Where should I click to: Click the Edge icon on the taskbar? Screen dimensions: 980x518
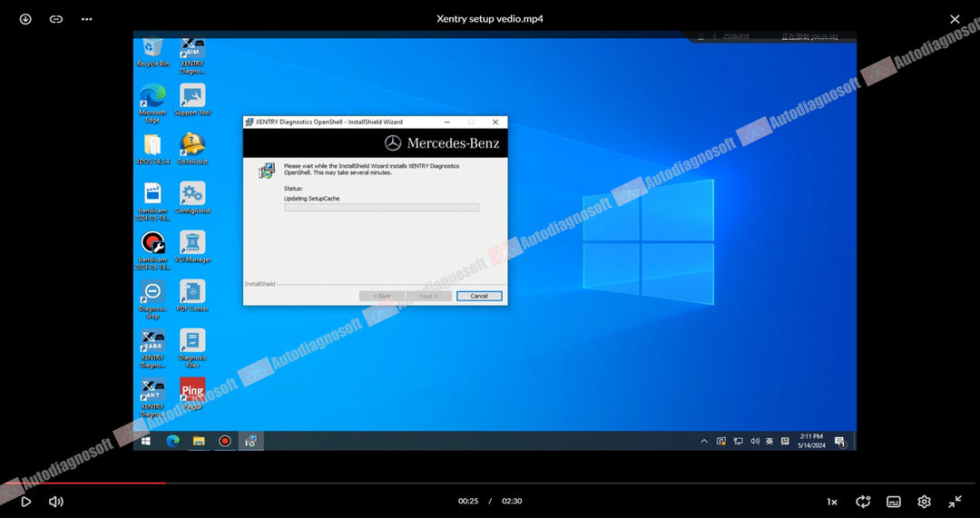[x=173, y=441]
